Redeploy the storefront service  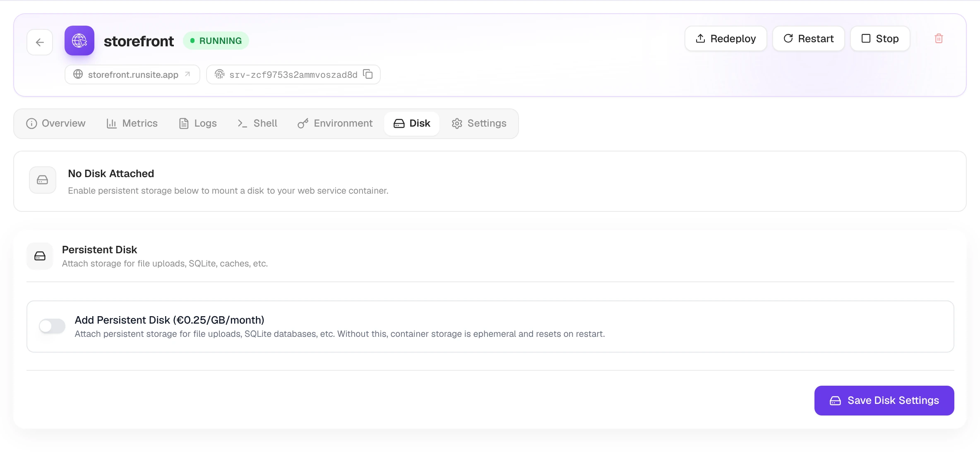tap(725, 38)
